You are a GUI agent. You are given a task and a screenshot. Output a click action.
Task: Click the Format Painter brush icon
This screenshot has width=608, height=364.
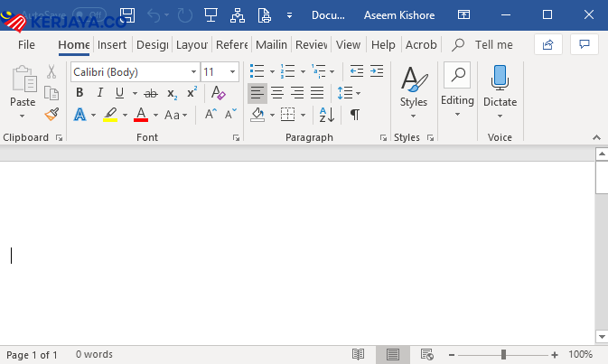[x=51, y=115]
